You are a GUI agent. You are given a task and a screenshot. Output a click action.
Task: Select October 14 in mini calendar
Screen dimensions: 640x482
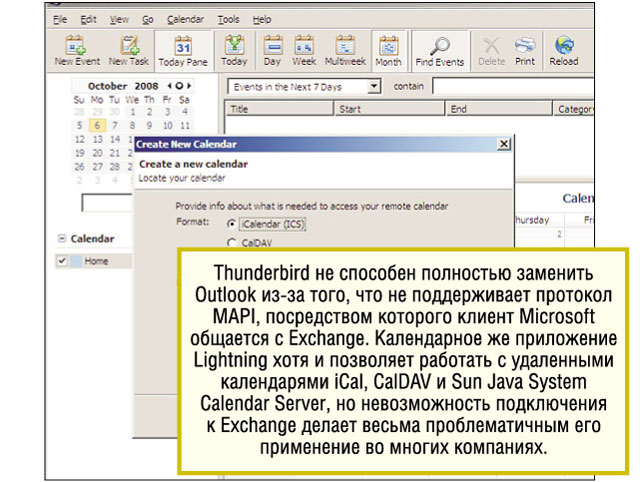[115, 139]
